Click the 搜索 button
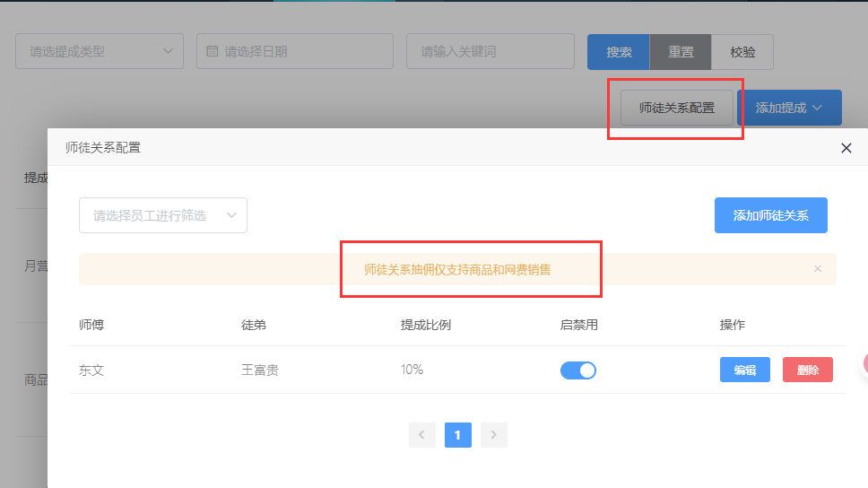 pos(619,52)
